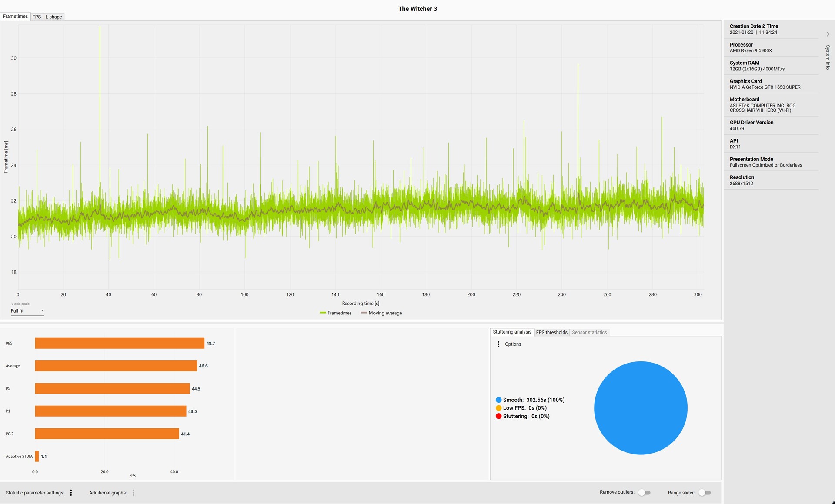Open the FPS thresholds tab

coord(551,332)
